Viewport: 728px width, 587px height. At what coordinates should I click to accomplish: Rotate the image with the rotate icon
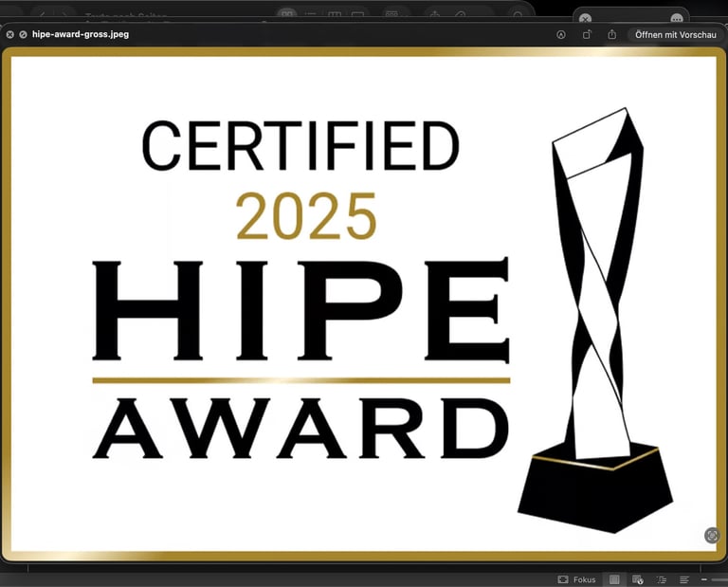tap(587, 34)
